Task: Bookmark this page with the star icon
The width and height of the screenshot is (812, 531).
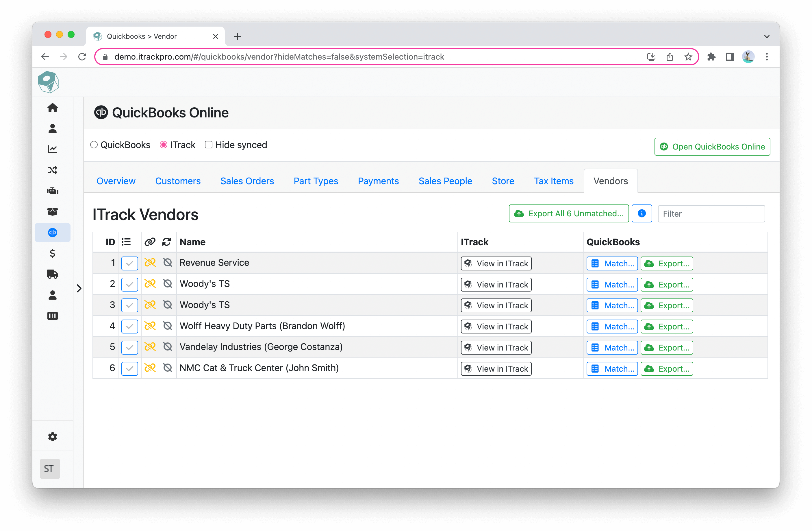Action: coord(688,57)
